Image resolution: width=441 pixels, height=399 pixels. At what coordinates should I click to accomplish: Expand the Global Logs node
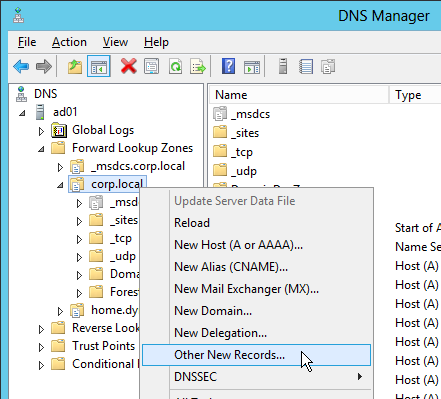(x=41, y=131)
